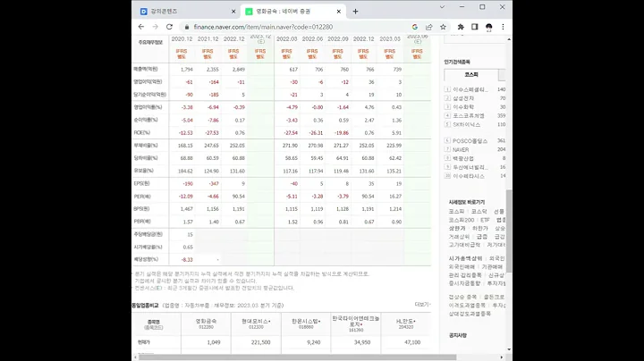Open the NAVER stock link
The image size is (644, 361).
(461, 150)
